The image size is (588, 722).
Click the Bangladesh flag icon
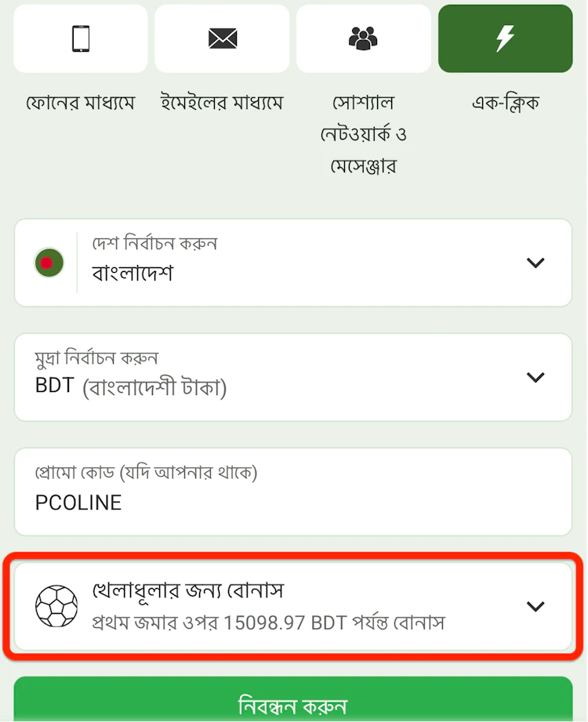pos(49,263)
